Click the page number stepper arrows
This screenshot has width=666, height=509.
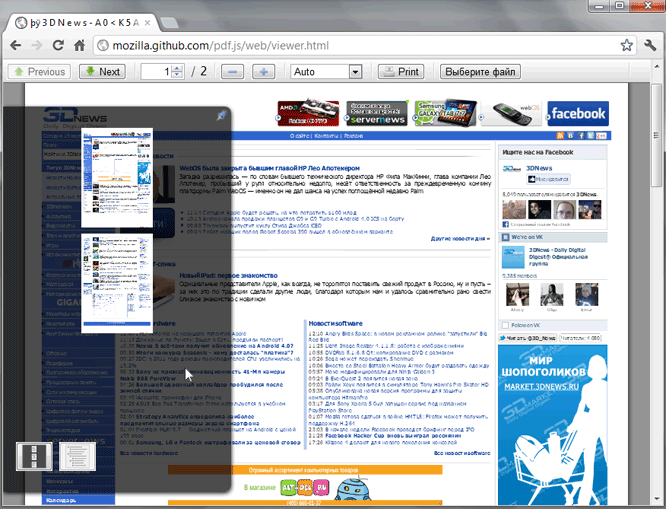tap(177, 72)
